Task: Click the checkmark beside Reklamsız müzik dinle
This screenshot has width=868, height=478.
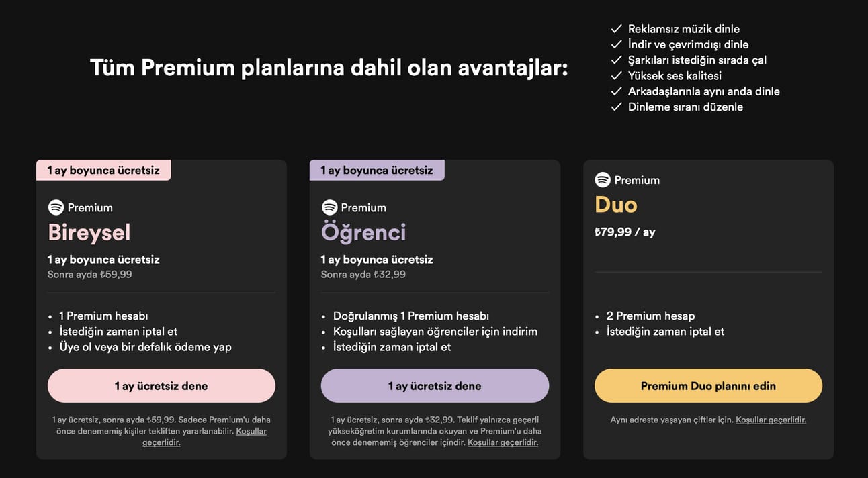Action: pyautogui.click(x=616, y=28)
